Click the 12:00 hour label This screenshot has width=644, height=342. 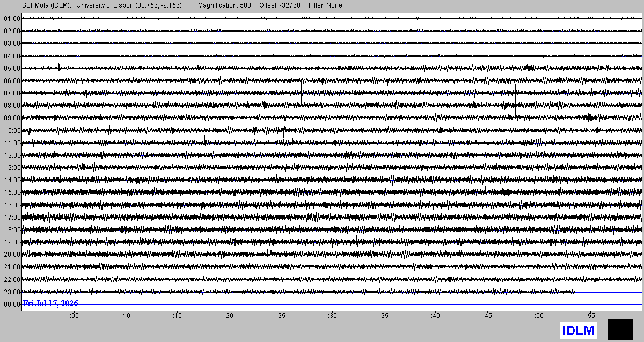[x=12, y=155]
